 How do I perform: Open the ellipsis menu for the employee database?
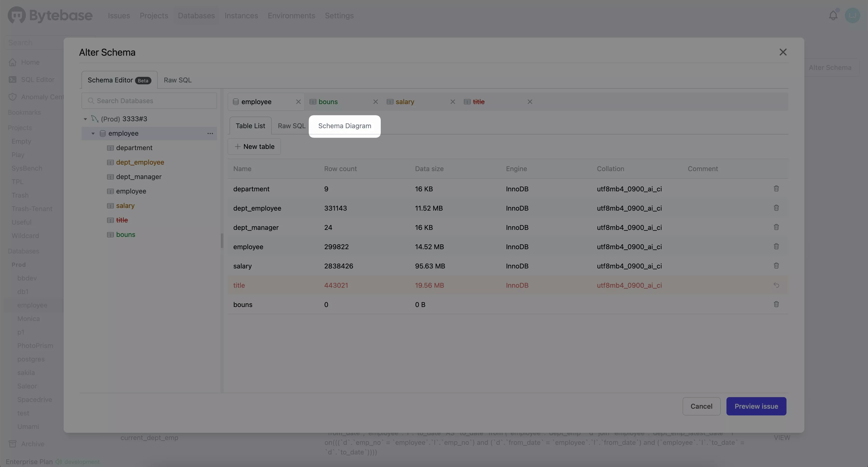click(210, 133)
